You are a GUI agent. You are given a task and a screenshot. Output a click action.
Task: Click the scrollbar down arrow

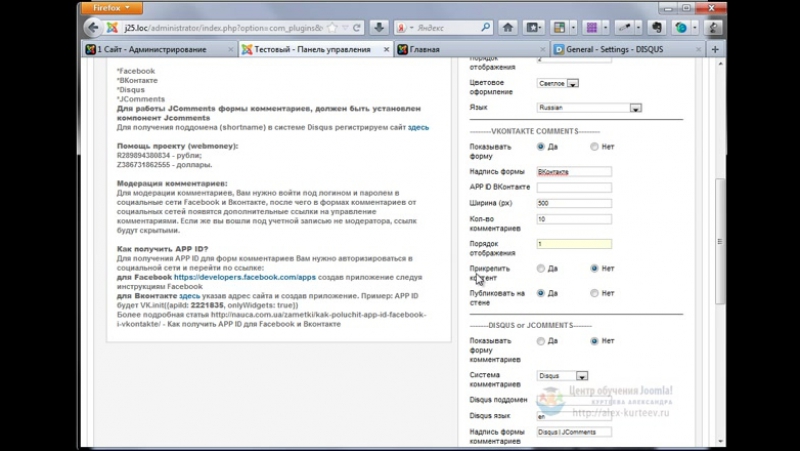click(x=720, y=441)
